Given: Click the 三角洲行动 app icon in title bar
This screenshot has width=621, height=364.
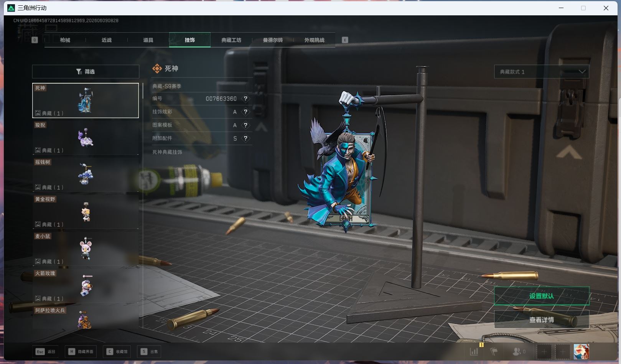Looking at the screenshot, I should tap(11, 8).
